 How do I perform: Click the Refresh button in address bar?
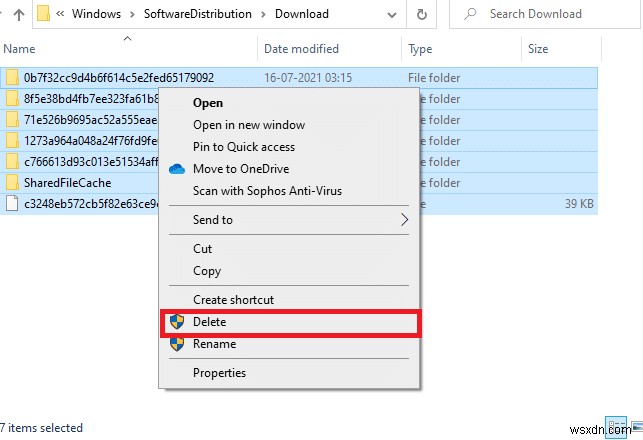pyautogui.click(x=422, y=15)
